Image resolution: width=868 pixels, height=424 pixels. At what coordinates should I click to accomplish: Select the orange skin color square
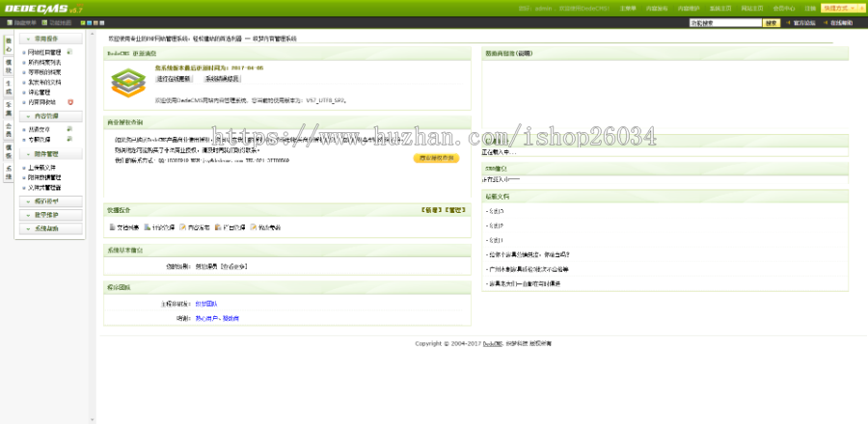coord(95,23)
